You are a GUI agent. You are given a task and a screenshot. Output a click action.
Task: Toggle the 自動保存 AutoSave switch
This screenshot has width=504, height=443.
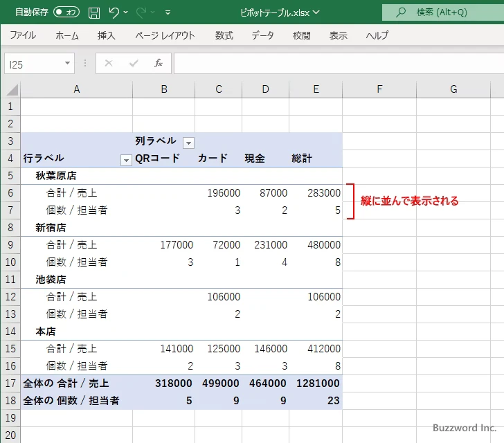(x=66, y=12)
